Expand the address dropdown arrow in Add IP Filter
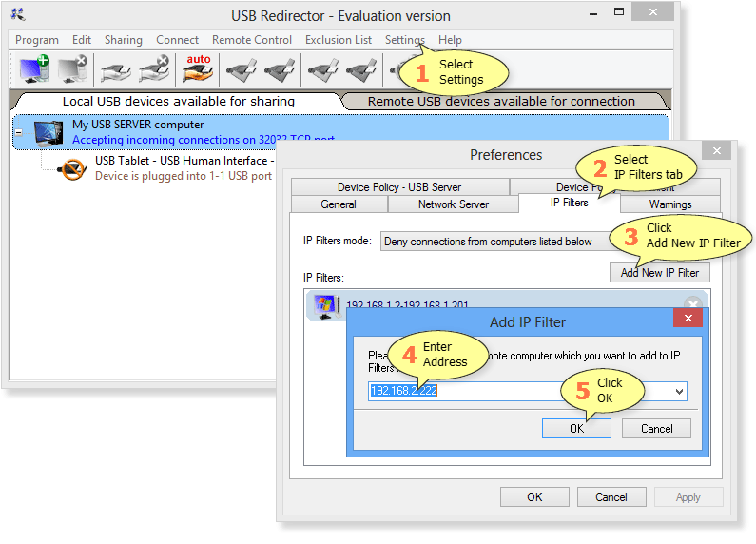The height and width of the screenshot is (544, 756). tap(679, 391)
